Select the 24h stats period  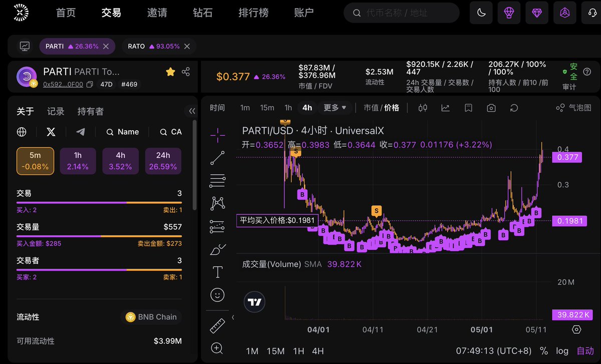(x=163, y=161)
